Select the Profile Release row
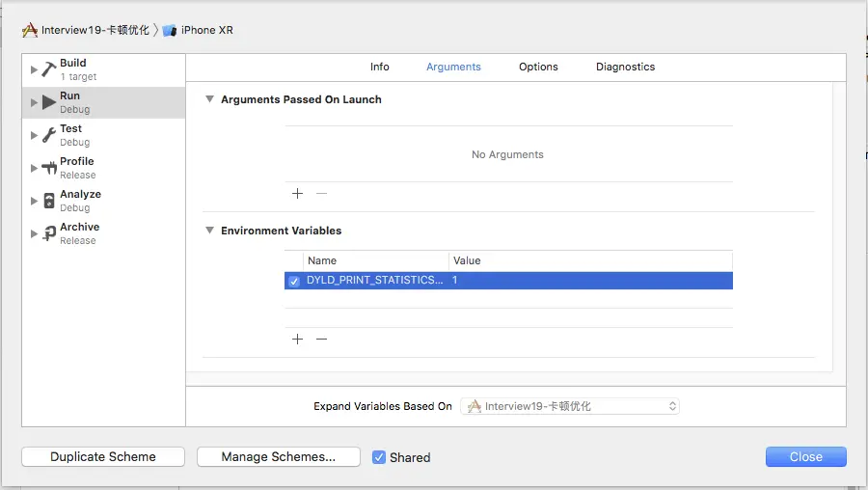868x490 pixels. coord(103,168)
